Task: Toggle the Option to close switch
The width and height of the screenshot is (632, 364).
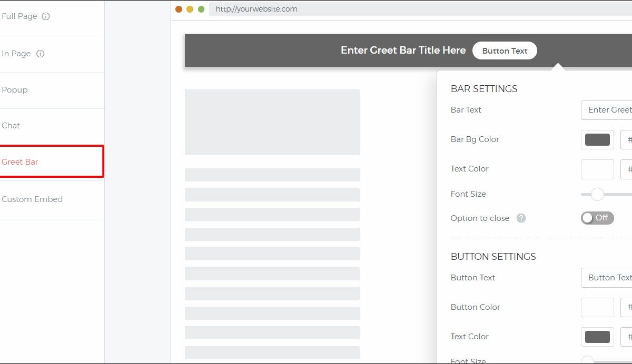Action: 597,218
